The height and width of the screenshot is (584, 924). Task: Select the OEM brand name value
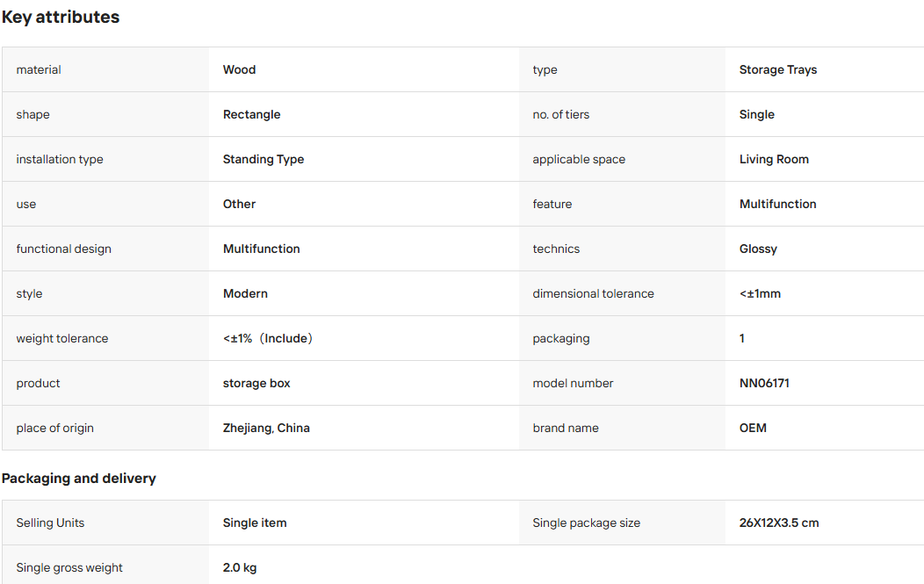[753, 428]
